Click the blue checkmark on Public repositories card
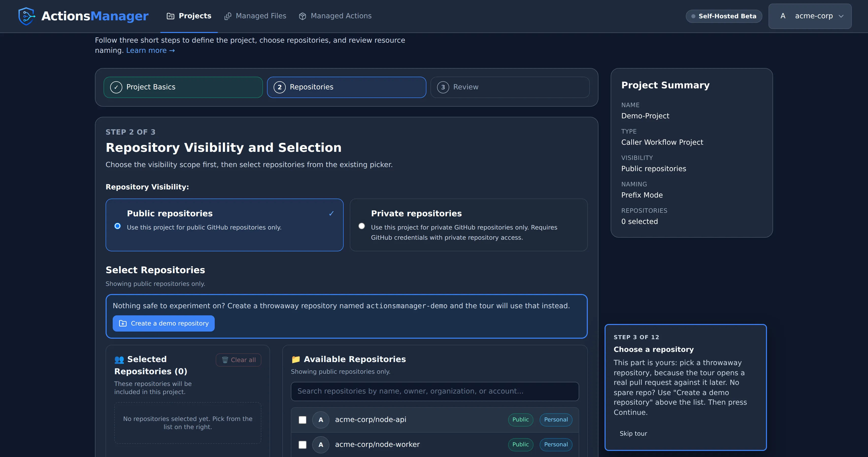 331,214
